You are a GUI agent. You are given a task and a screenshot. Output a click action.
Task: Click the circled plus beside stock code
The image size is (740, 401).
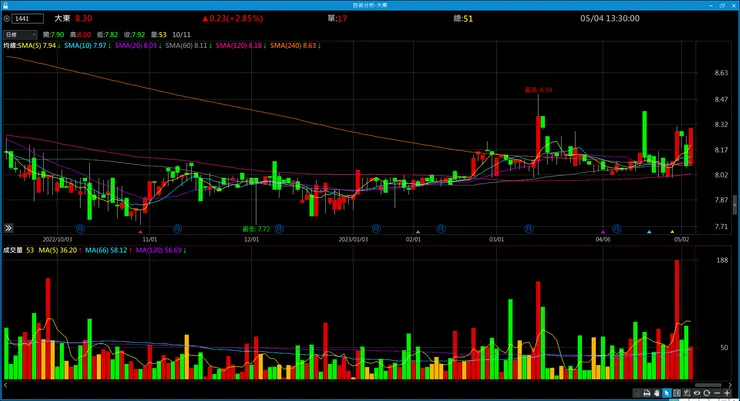(7, 18)
